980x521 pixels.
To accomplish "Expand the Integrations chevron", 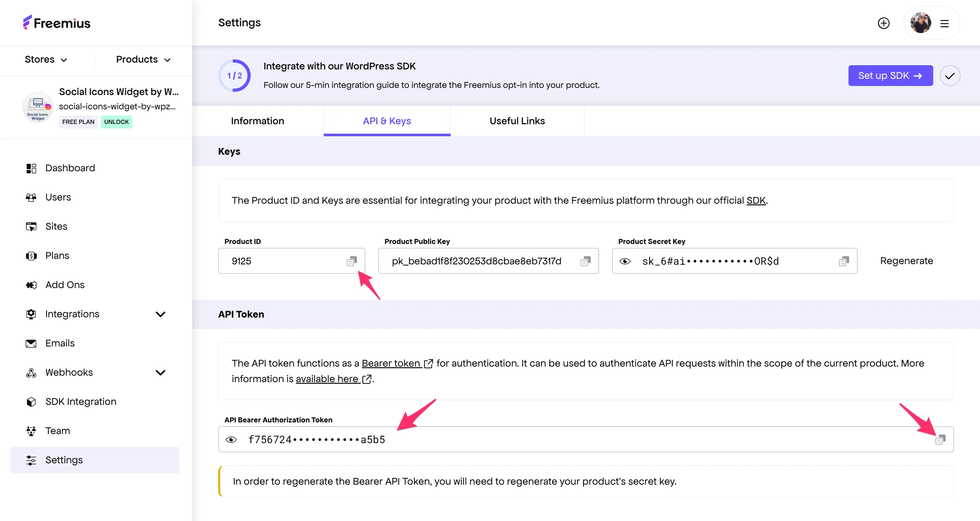I will coord(160,314).
